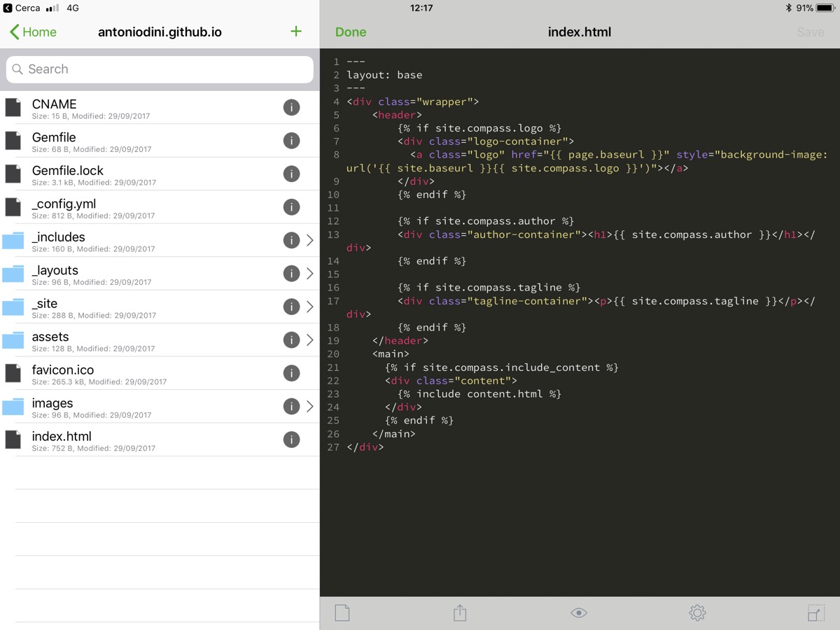Expand the _layouts folder chevron
This screenshot has height=630, width=840.
(x=310, y=274)
